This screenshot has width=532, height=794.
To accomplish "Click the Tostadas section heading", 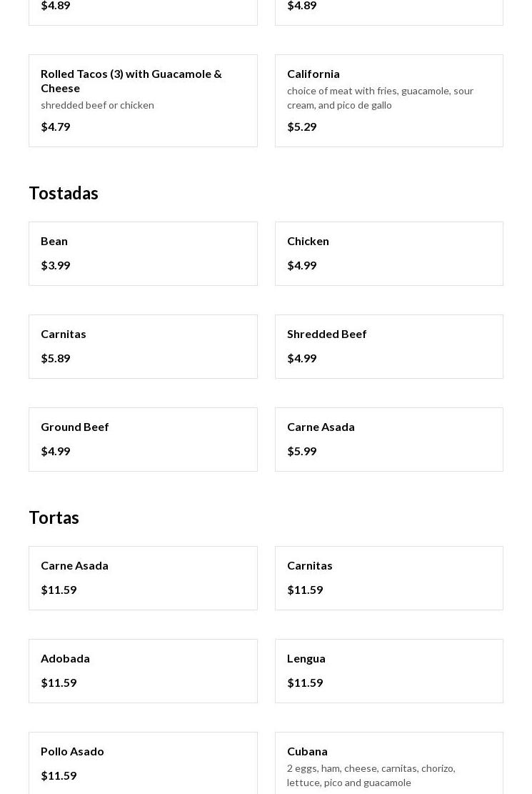I will (64, 193).
